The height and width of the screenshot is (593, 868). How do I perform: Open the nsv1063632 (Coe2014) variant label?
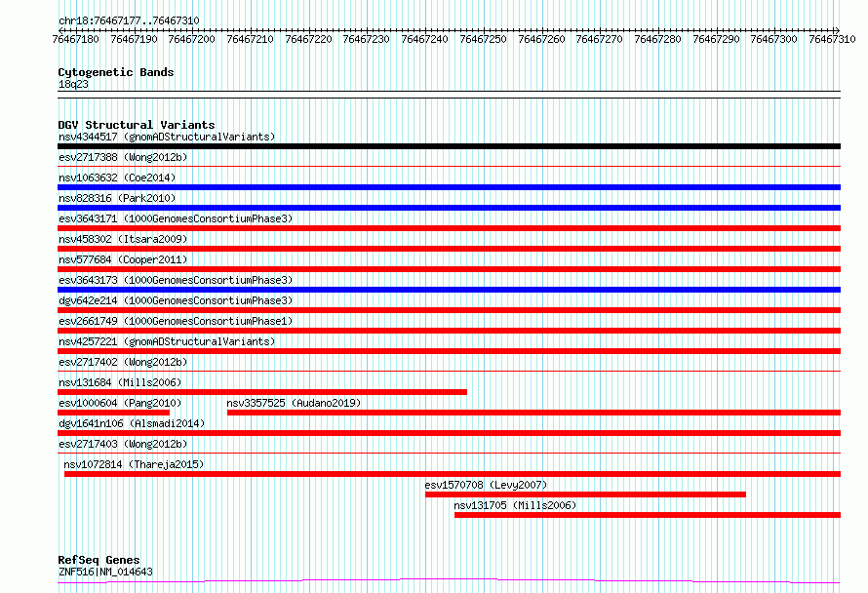point(117,178)
